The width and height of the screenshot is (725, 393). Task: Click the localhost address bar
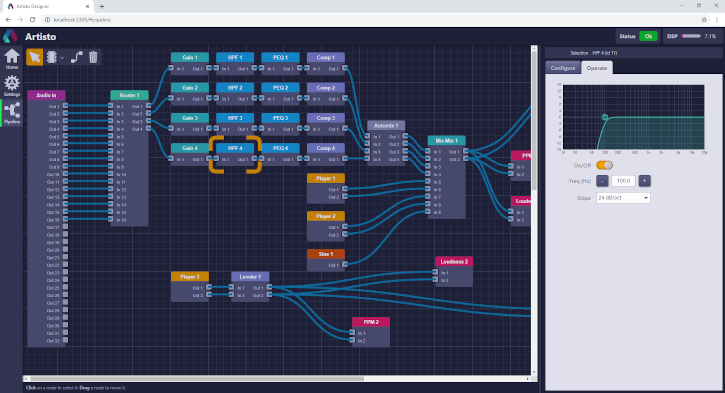(x=370, y=20)
